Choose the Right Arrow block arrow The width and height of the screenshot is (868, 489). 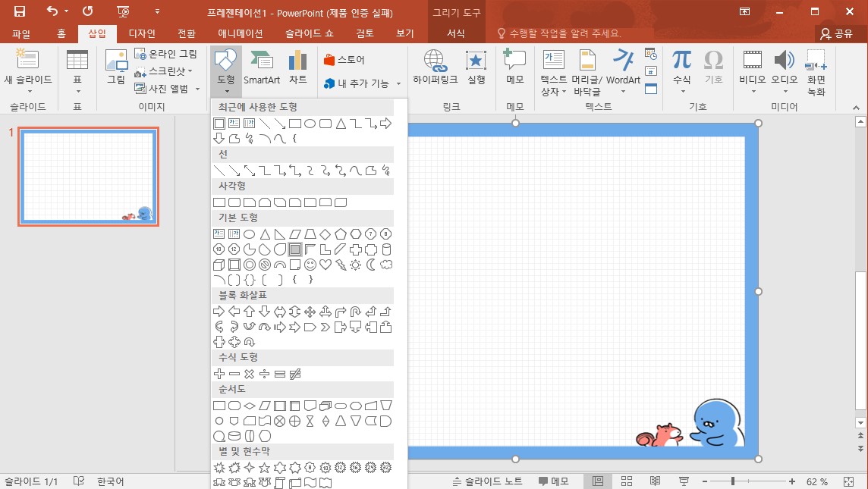click(219, 312)
